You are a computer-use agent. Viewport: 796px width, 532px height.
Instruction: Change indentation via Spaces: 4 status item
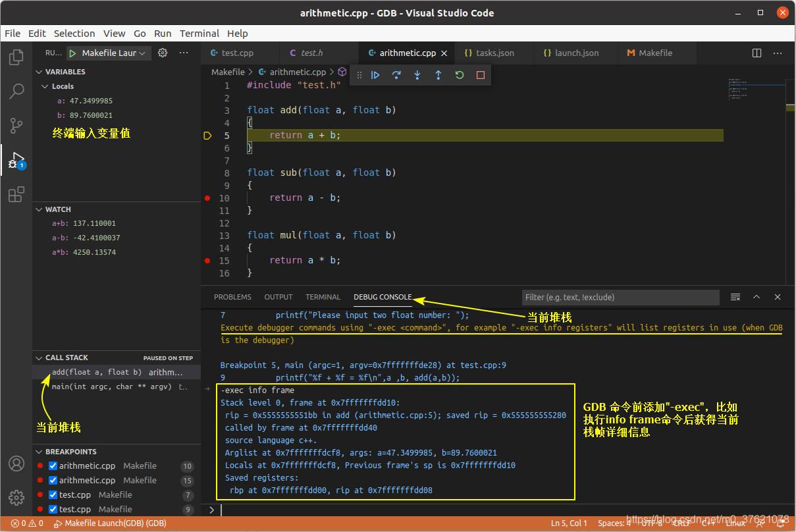coord(614,523)
